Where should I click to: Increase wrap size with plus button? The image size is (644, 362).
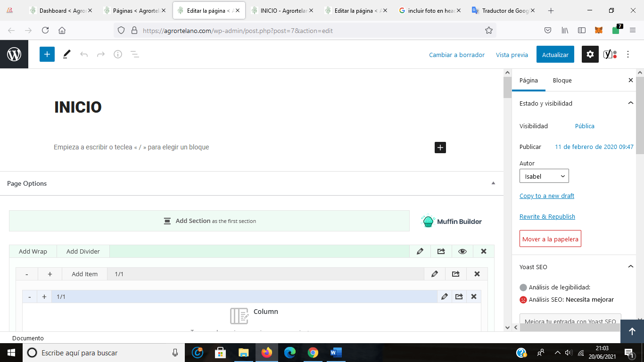pyautogui.click(x=50, y=274)
